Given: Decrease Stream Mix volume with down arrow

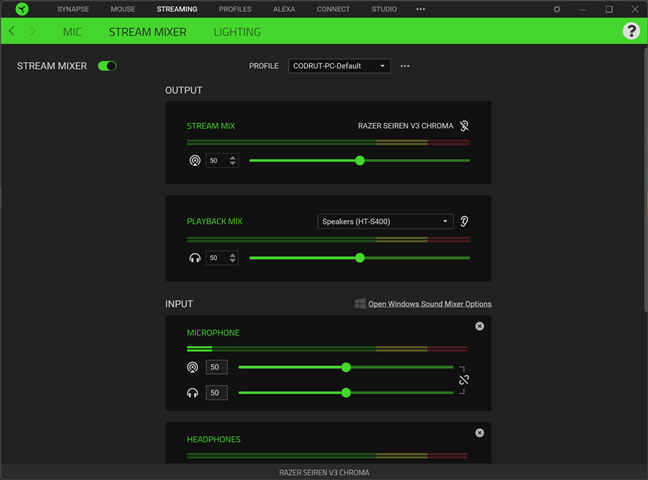Looking at the screenshot, I should point(233,164).
